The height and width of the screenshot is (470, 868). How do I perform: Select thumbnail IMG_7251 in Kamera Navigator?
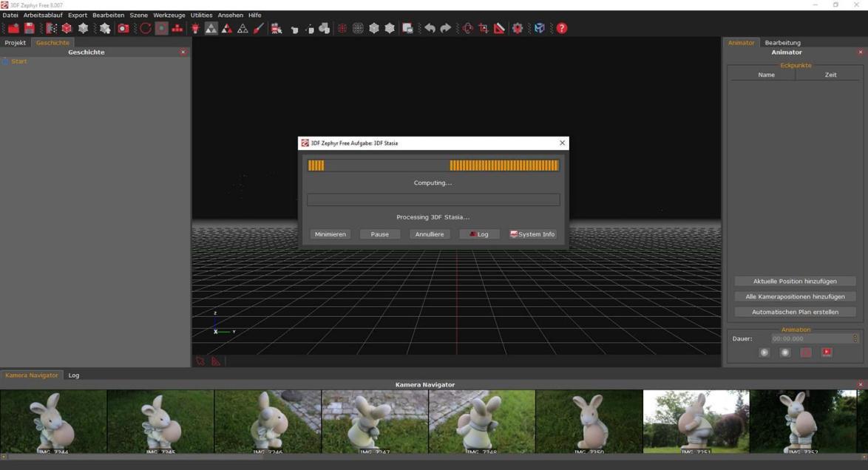[x=696, y=422]
